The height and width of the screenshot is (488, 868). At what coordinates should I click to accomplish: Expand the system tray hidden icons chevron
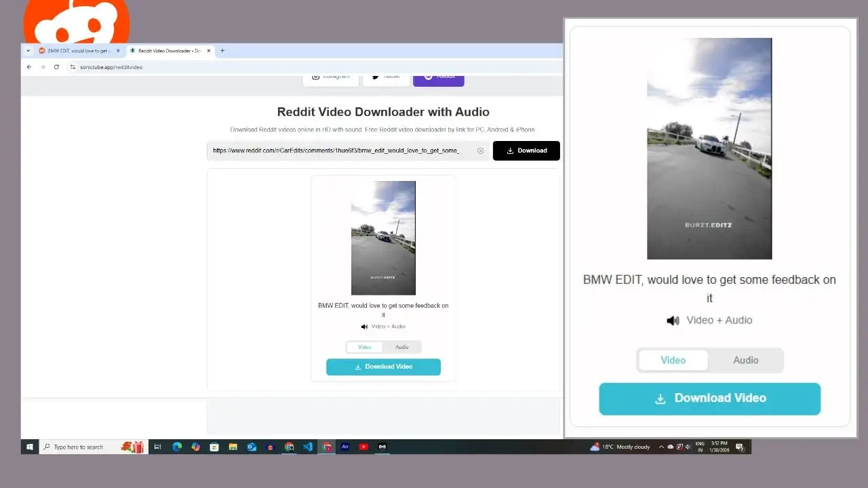point(661,447)
